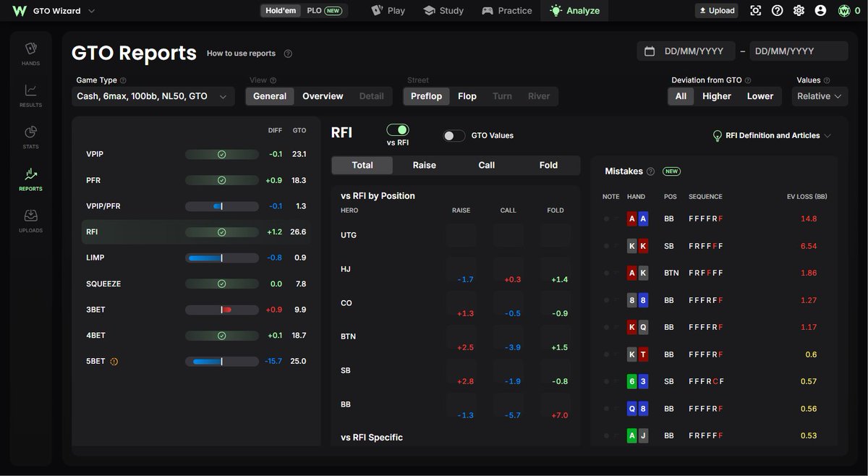868x476 pixels.
Task: Select the Higher deviation filter
Action: click(x=717, y=96)
